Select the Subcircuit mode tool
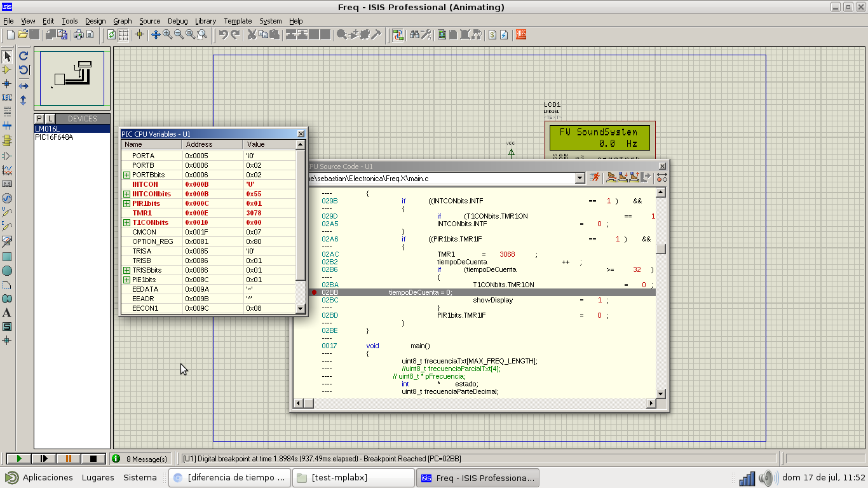 click(x=8, y=140)
